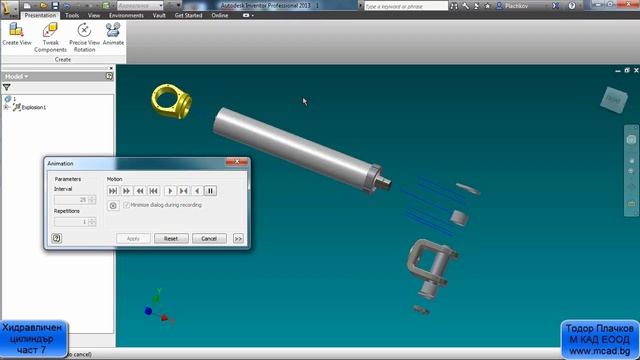Screen dimensions: 640x360
Task: Open the Appearance dropdown in title bar
Action: point(140,6)
